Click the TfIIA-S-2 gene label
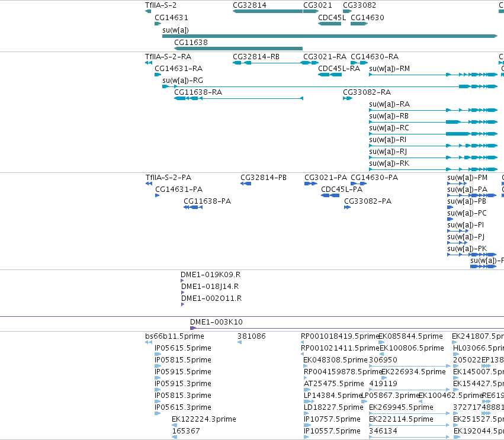This screenshot has width=504, height=440. click(x=160, y=5)
